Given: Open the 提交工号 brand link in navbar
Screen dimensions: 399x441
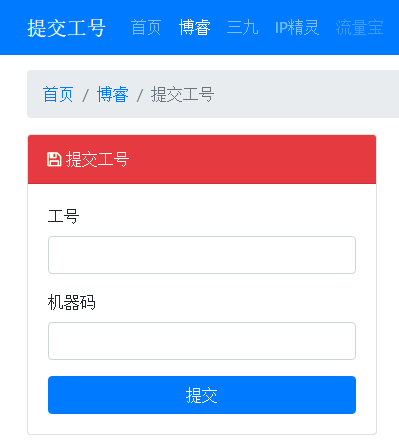Looking at the screenshot, I should click(66, 28).
